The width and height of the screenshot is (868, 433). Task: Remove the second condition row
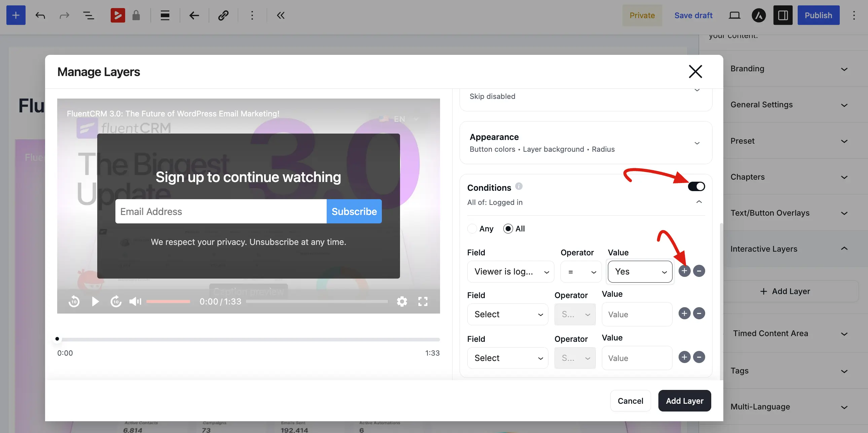coord(699,313)
